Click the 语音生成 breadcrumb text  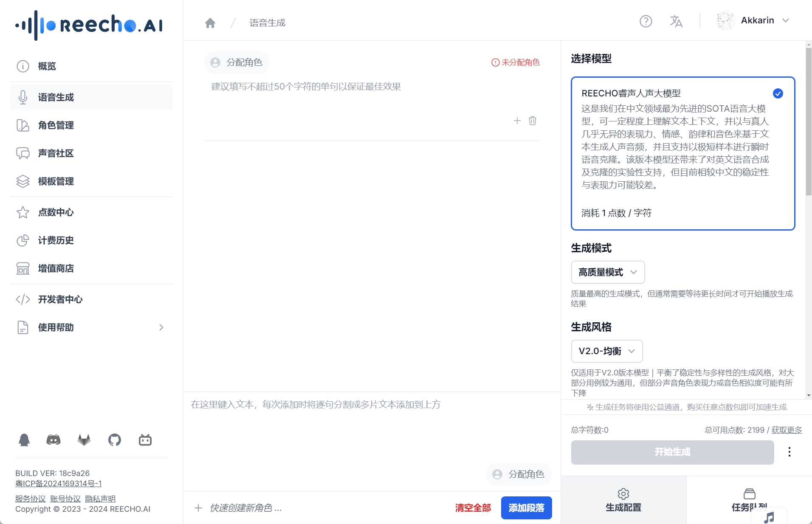267,23
